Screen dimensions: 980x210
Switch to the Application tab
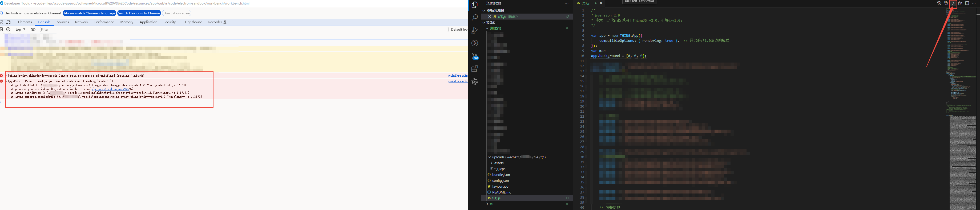point(148,22)
